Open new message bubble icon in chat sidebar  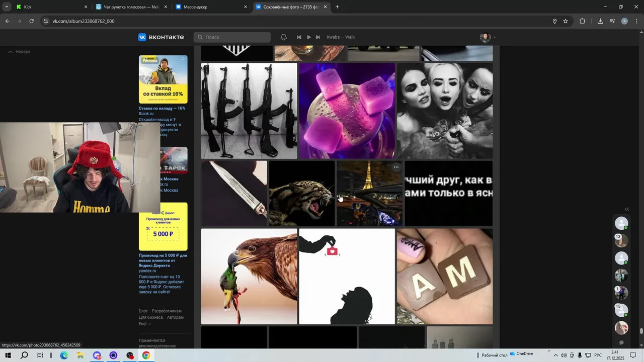621,343
